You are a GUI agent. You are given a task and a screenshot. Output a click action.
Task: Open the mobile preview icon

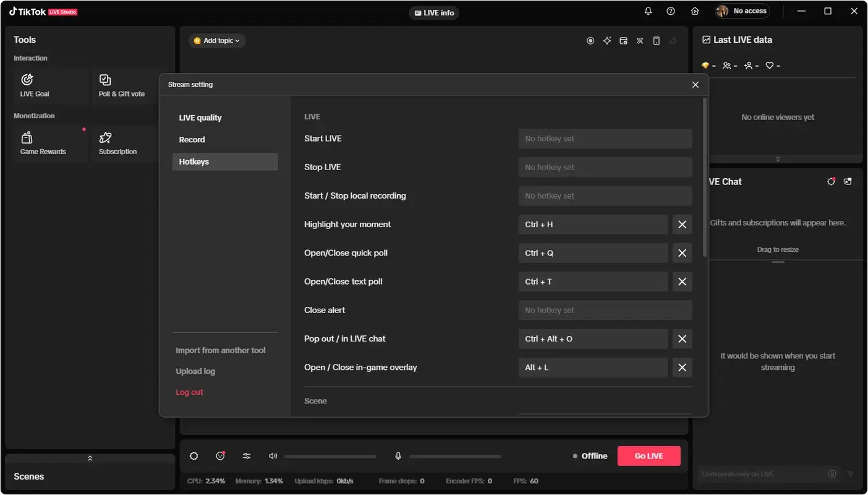click(x=656, y=40)
